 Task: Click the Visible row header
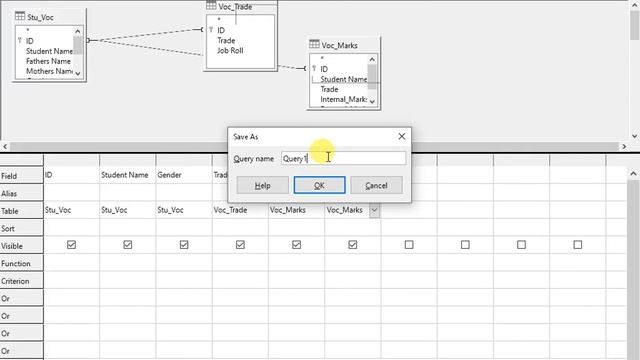[x=22, y=246]
